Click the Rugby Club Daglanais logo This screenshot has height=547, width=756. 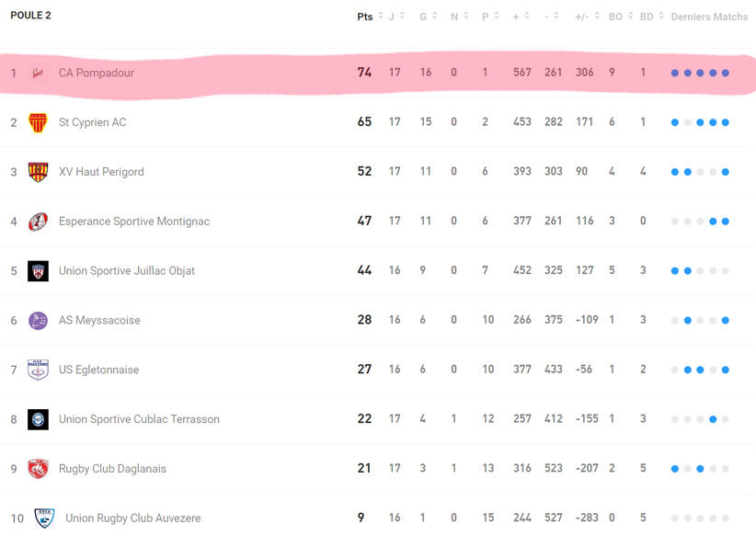click(x=38, y=469)
